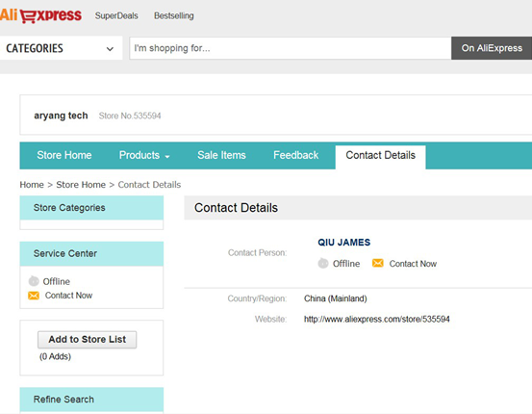Click the AliExpress cart logo
Image resolution: width=532 pixels, height=414 pixels.
click(40, 15)
